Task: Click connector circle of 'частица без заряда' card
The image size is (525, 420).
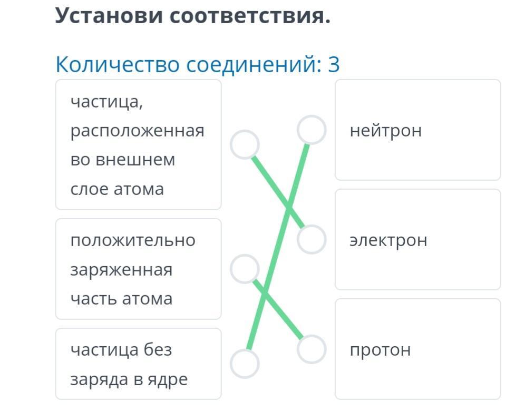Action: [245, 364]
